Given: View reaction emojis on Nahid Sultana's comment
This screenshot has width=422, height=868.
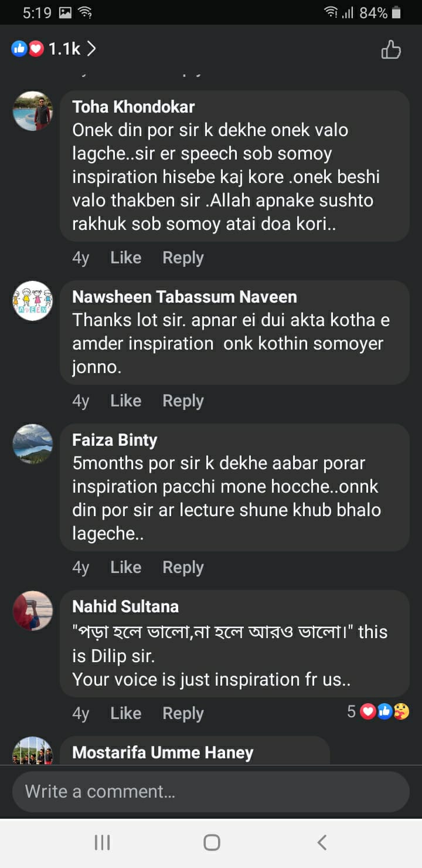Looking at the screenshot, I should pyautogui.click(x=384, y=712).
